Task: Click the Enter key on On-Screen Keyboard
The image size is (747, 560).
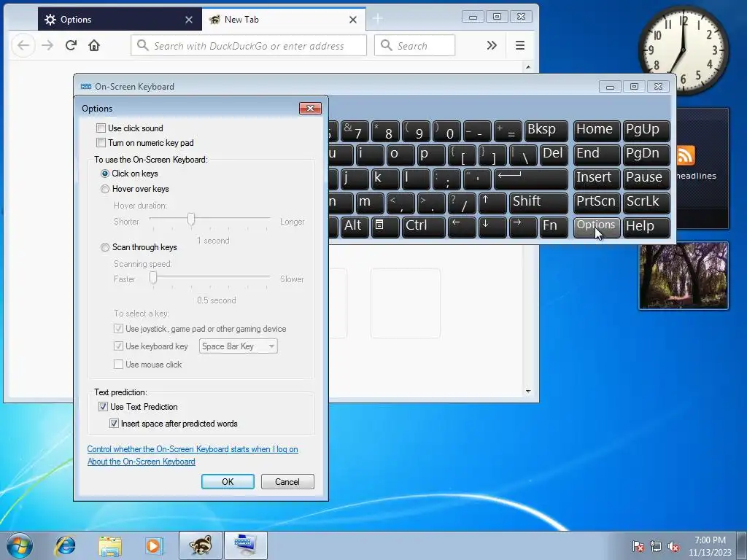Action: click(x=531, y=179)
